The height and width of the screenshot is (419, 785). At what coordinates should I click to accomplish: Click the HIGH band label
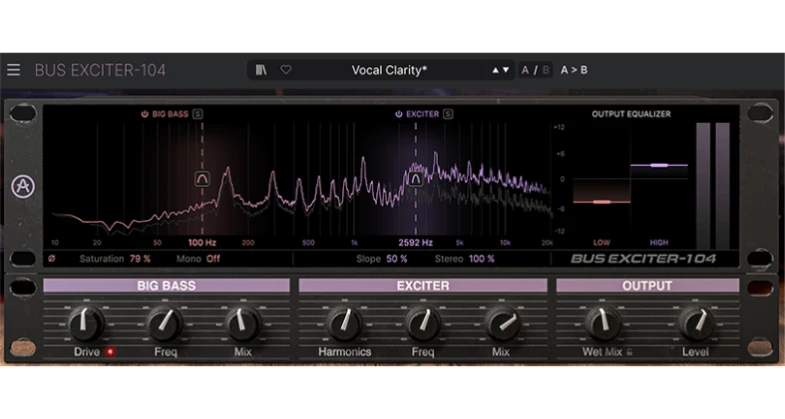[x=659, y=243]
